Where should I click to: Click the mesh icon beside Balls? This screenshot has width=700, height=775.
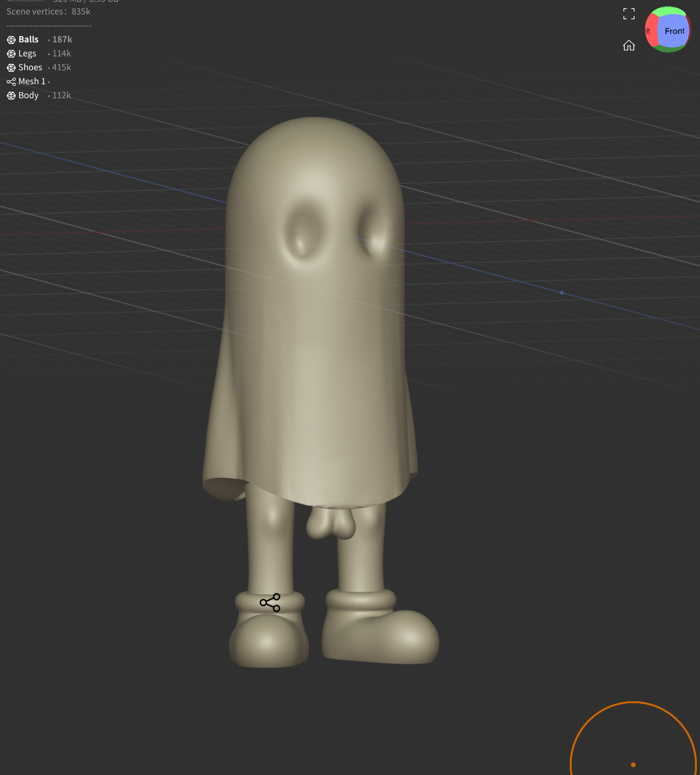(11, 40)
